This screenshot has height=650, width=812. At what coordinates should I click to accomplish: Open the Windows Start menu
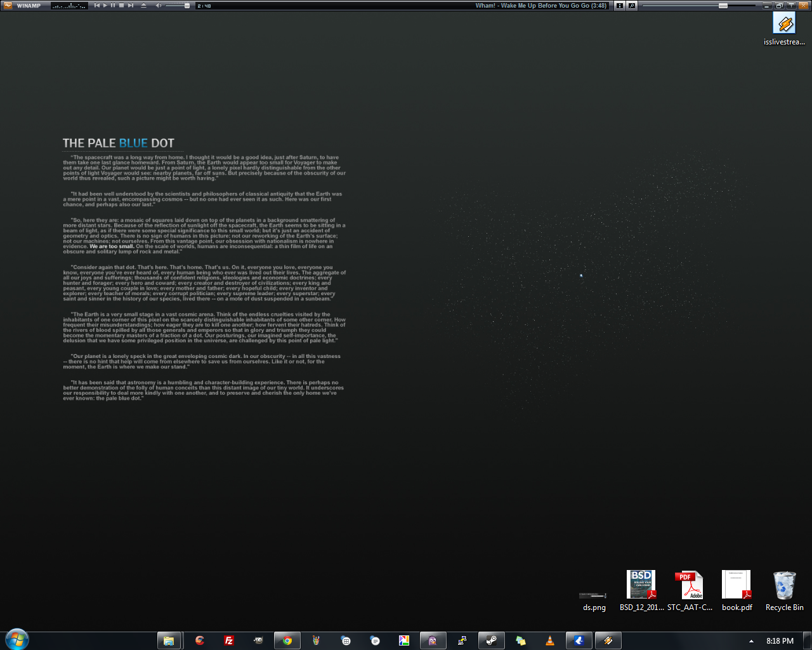click(17, 640)
